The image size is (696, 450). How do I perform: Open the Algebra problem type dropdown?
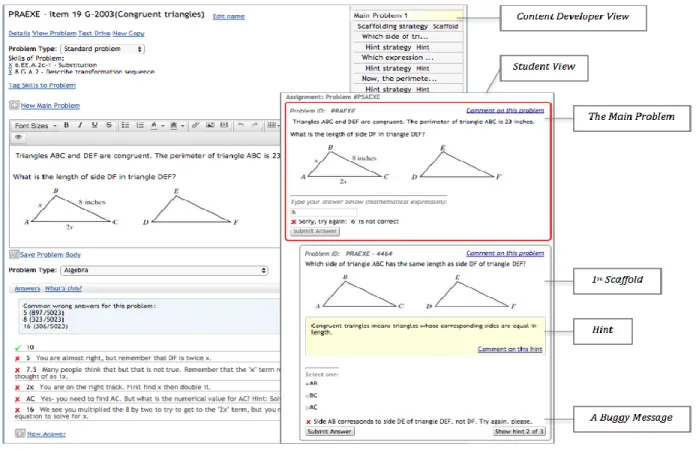click(x=165, y=270)
